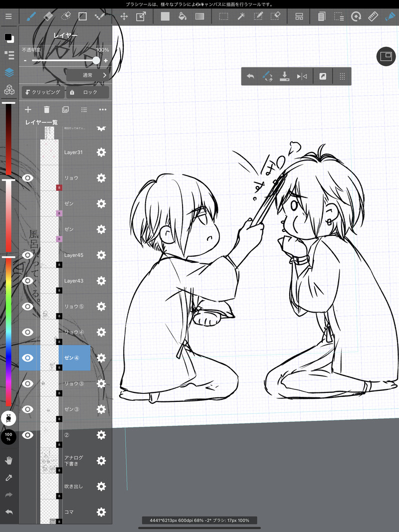Hide the ゼン③ layer
This screenshot has width=399, height=532.
(27, 409)
